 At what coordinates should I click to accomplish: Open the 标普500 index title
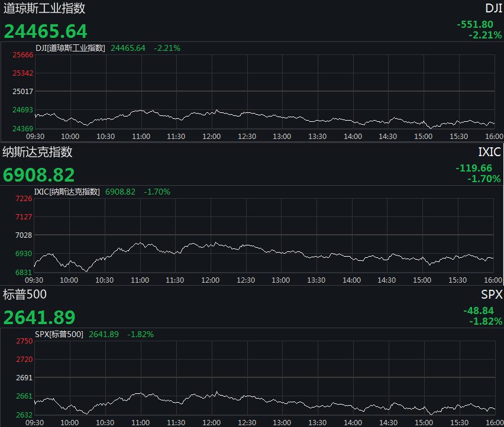[x=25, y=295]
